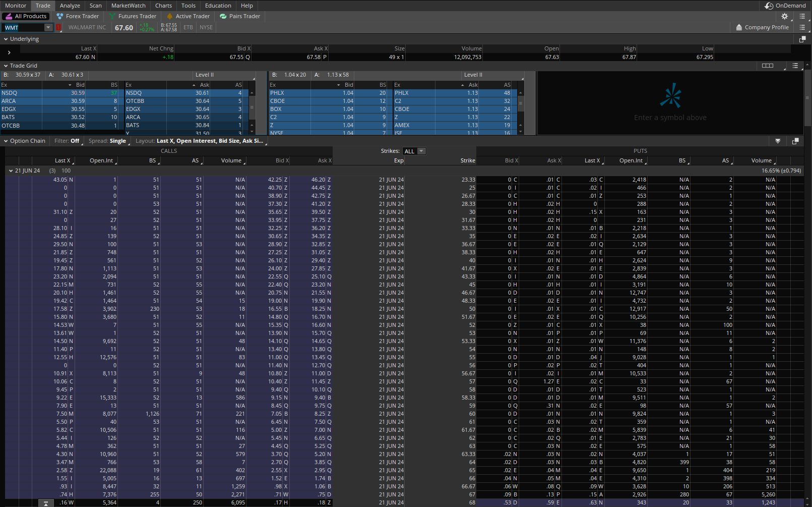Toggle the option chain Filter setting

pos(67,141)
